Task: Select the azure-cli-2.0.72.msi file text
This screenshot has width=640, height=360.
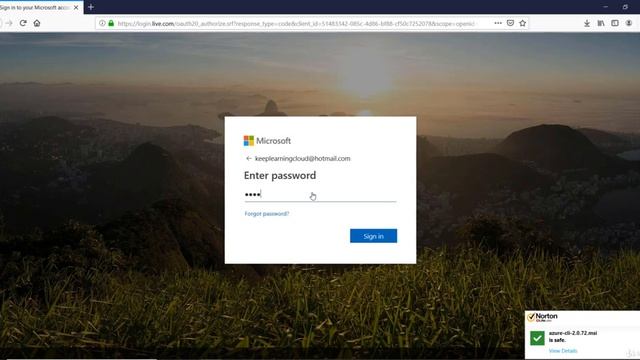Action: (573, 333)
